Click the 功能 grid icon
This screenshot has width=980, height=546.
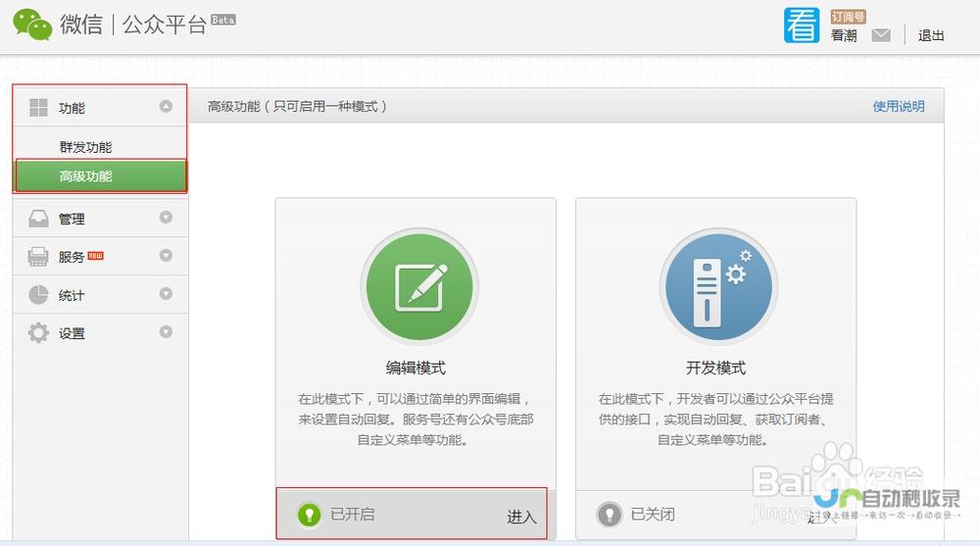pos(39,108)
